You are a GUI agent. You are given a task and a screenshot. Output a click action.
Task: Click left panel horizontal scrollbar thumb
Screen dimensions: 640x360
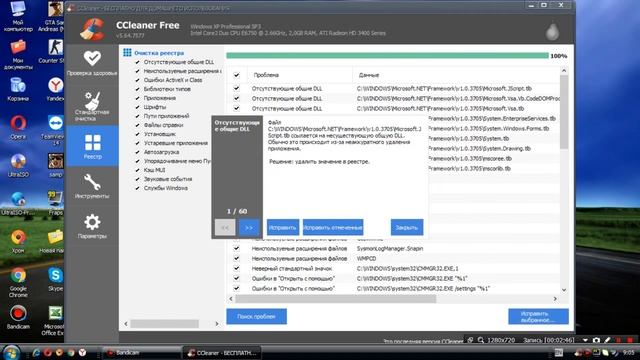164,324
